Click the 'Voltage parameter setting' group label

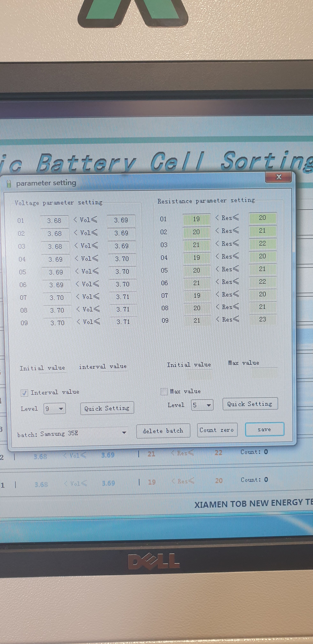pyautogui.click(x=58, y=203)
